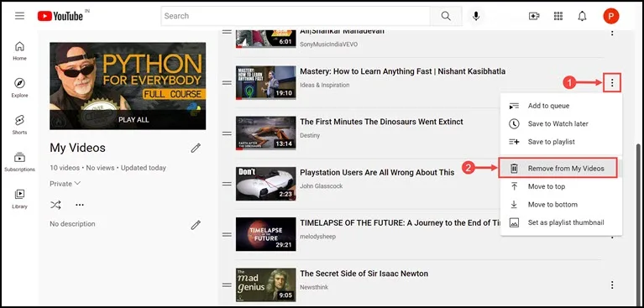Visit John Glasscock channel
The image size is (644, 308).
pos(322,186)
